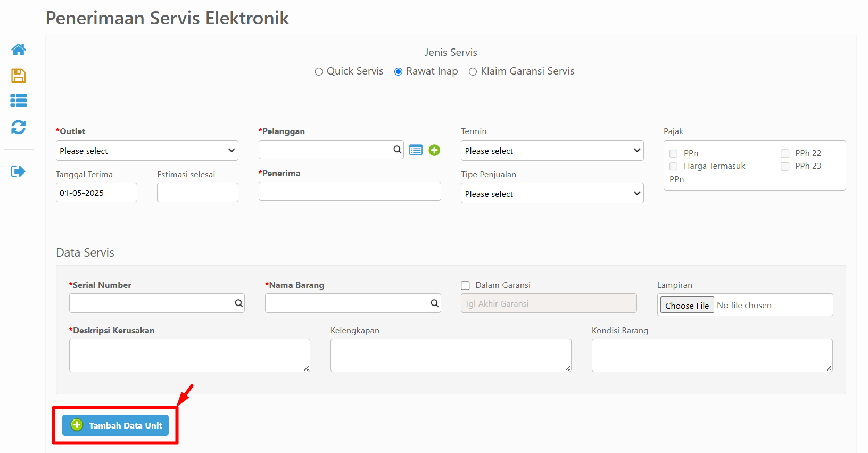Click the Save floppy disk icon
Viewport: 868px width, 453px height.
point(19,76)
